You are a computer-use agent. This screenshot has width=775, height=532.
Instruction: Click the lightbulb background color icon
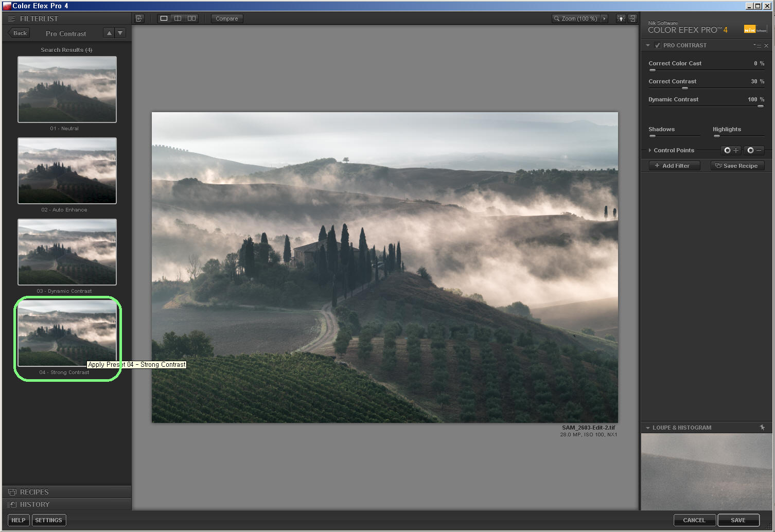[x=621, y=19]
